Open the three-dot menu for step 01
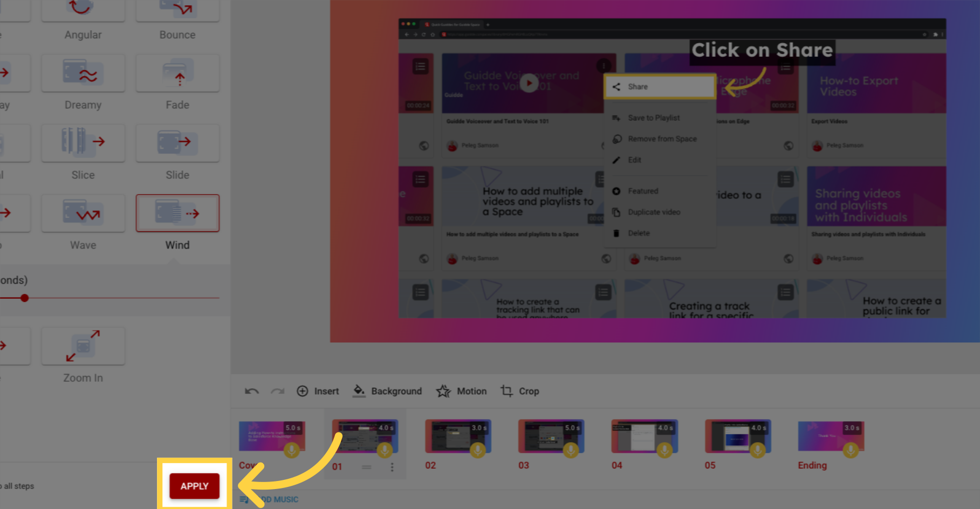980x509 pixels. pyautogui.click(x=392, y=467)
